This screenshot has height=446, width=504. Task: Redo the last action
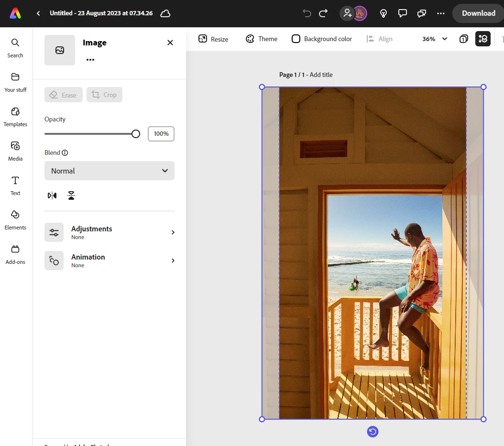[x=323, y=13]
